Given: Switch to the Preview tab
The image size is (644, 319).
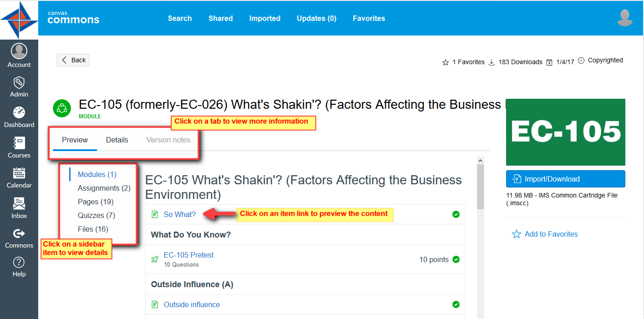Looking at the screenshot, I should tap(75, 140).
